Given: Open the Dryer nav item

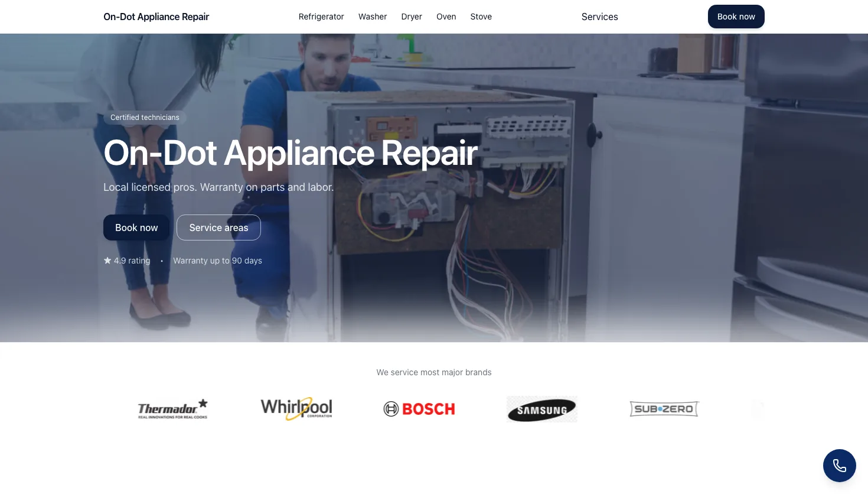Looking at the screenshot, I should pos(412,17).
